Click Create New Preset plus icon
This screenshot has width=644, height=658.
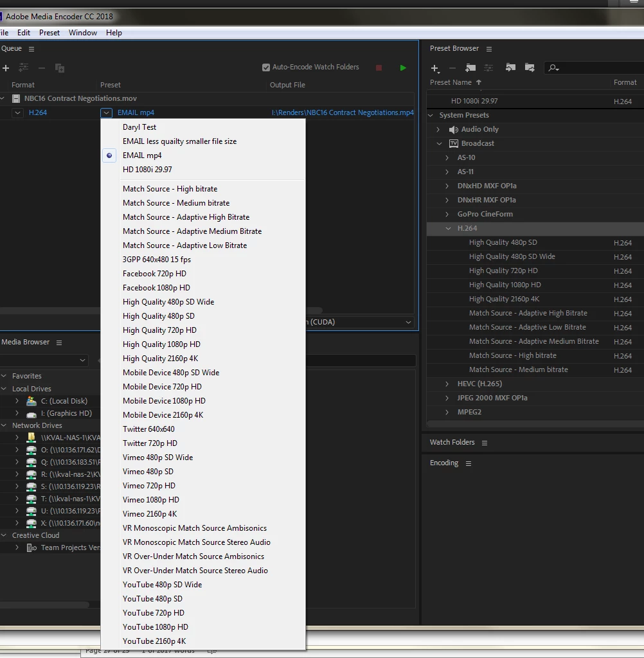(x=435, y=68)
